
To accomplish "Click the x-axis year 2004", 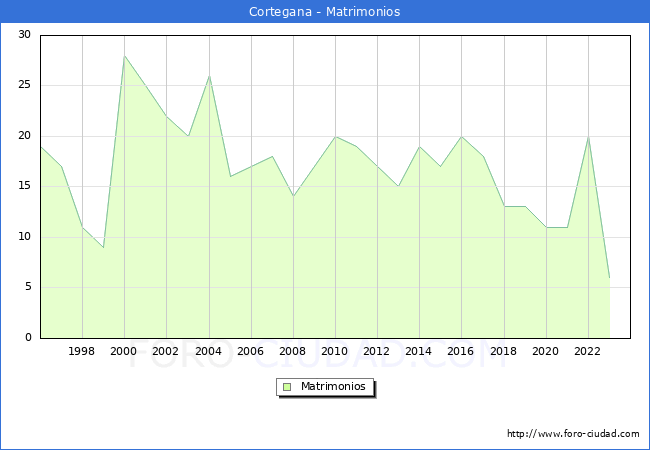I will click(208, 351).
